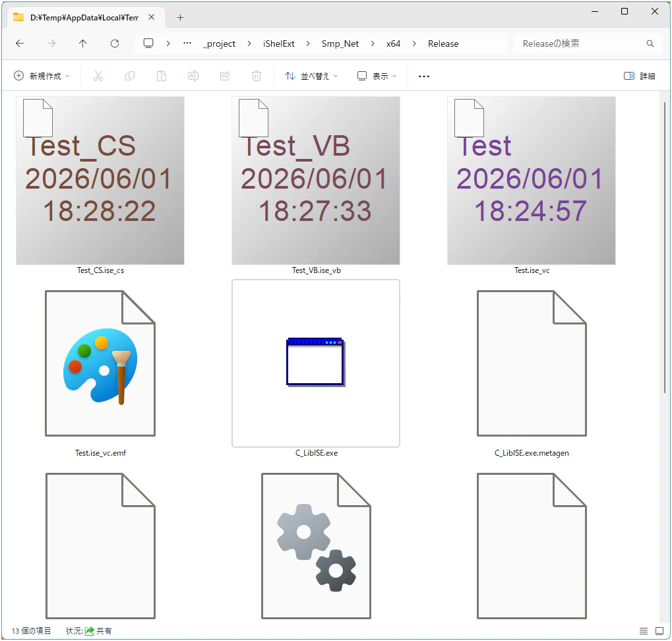
Task: Click the vertical scrollbar thumb
Action: (665, 247)
